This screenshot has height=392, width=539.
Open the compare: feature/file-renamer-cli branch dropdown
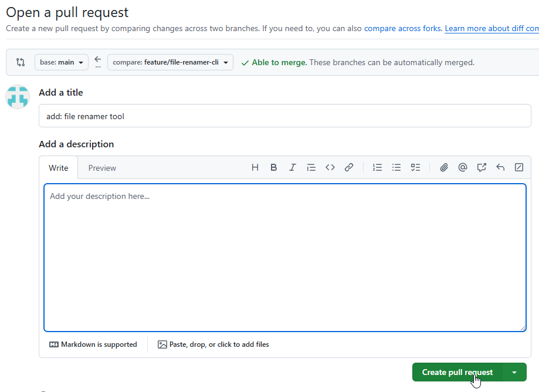pos(170,62)
